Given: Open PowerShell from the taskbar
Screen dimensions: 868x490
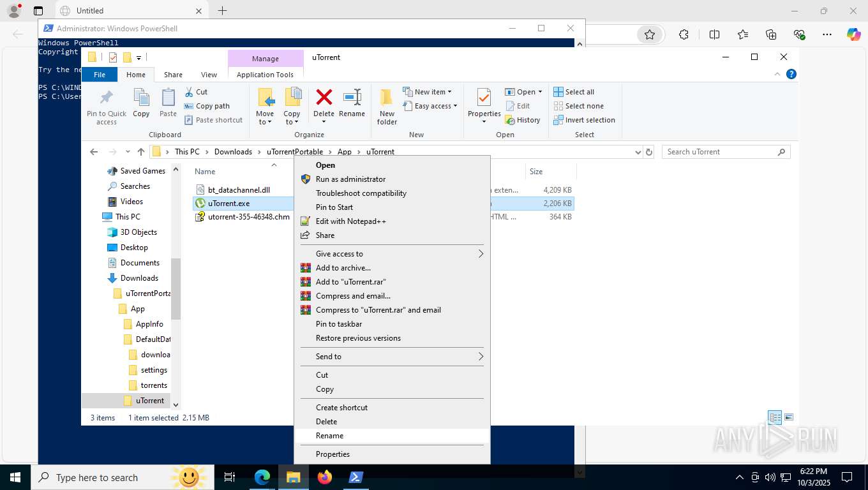Looking at the screenshot, I should [x=355, y=477].
